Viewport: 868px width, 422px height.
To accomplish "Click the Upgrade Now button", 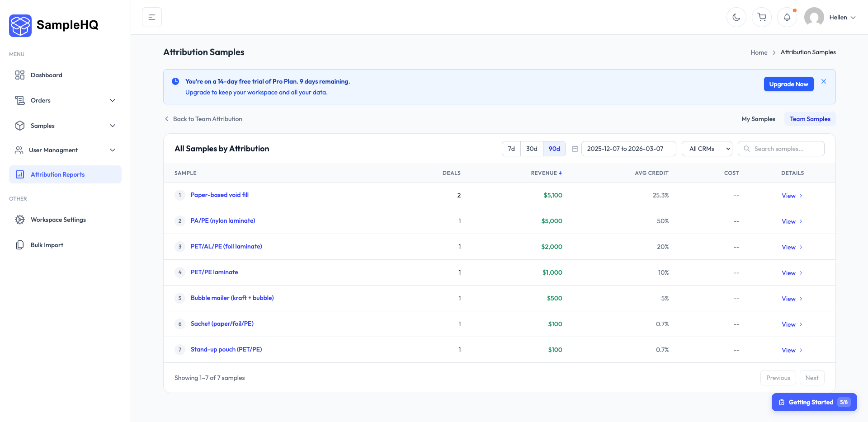I will [788, 84].
